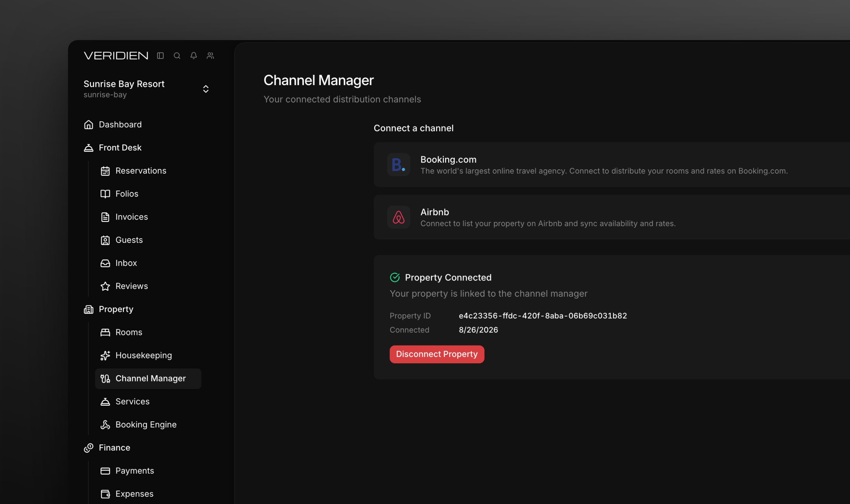Open notifications bell icon

[194, 55]
